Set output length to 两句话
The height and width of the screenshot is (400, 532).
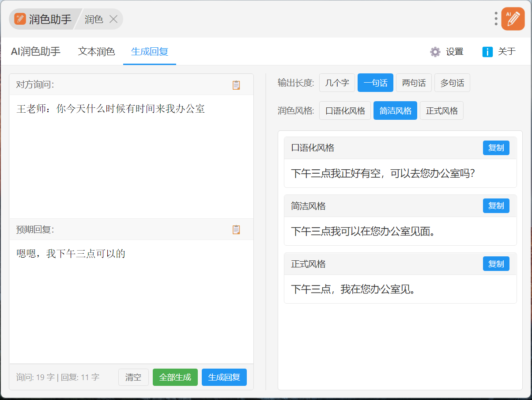tap(414, 83)
